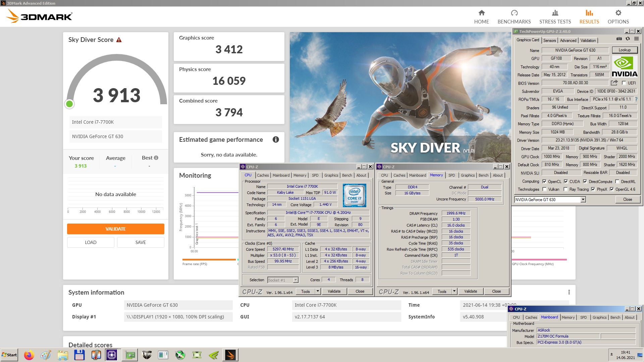Toggle the Vulkan checkbox
Viewport: 644px width, 362px height.
(x=544, y=189)
